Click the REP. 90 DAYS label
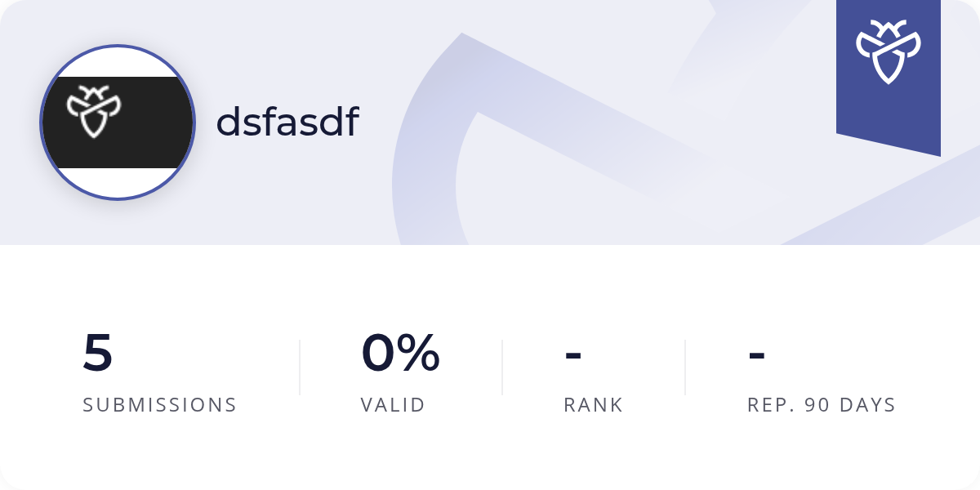Screen dimensions: 980x490 [822, 405]
